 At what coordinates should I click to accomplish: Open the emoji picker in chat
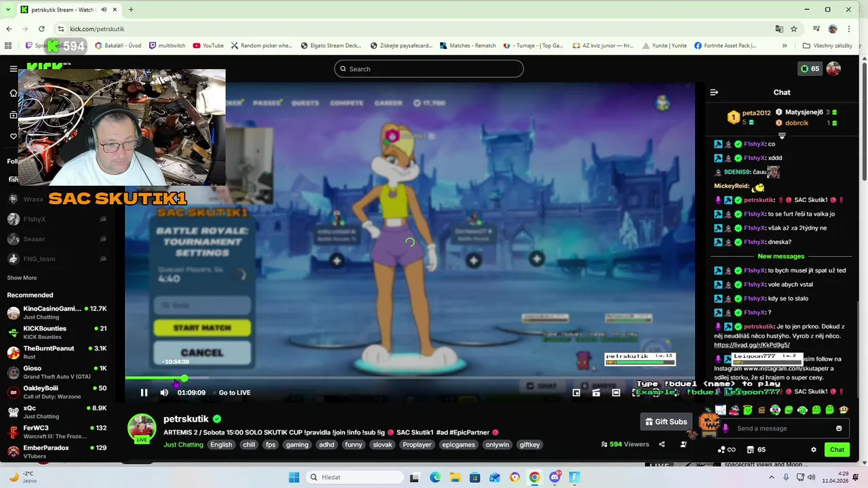tap(839, 428)
